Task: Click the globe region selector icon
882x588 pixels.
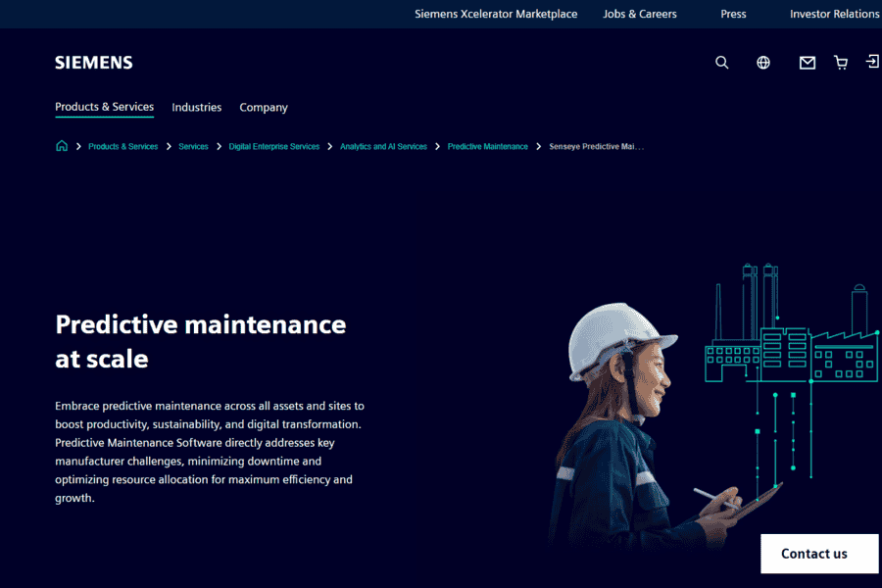Action: (x=763, y=63)
